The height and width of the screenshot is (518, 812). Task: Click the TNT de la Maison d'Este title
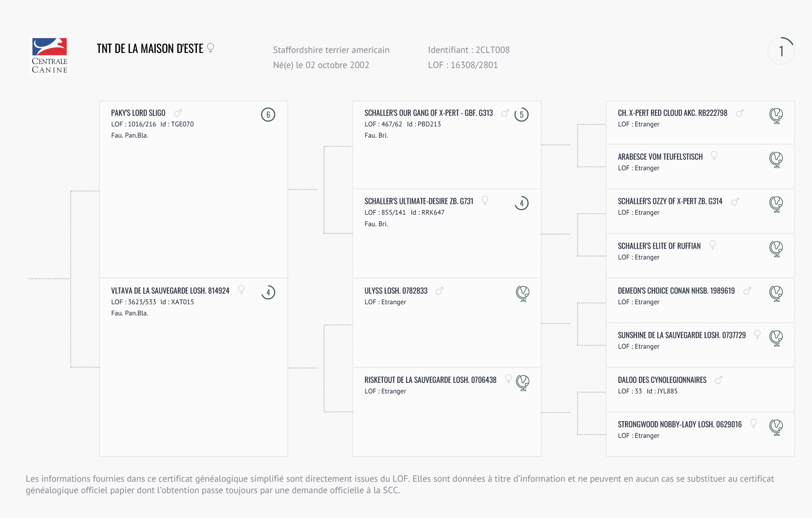point(150,49)
